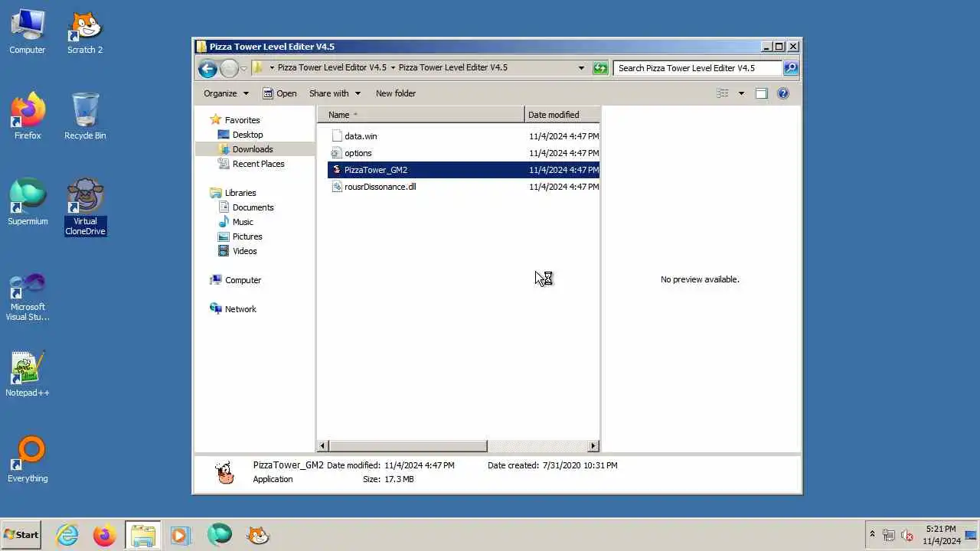The image size is (980, 551).
Task: Click the network tray icon
Action: [x=889, y=536]
